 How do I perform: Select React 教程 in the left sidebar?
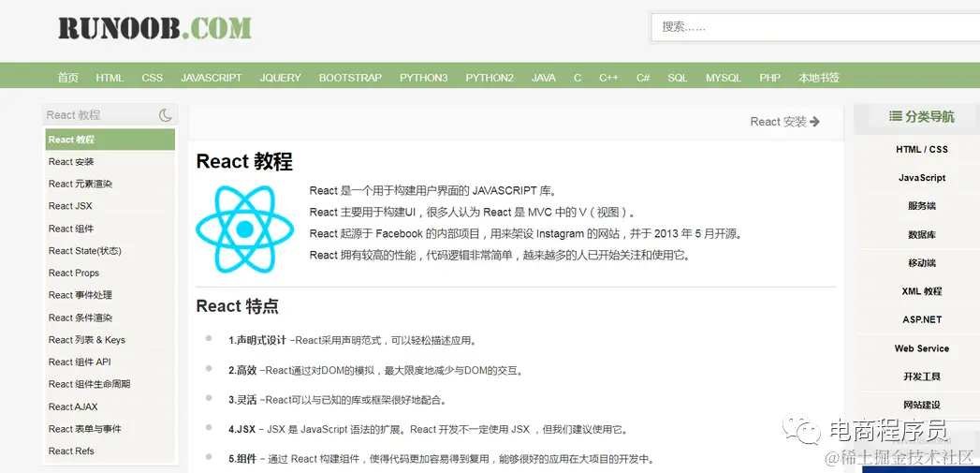coord(110,140)
